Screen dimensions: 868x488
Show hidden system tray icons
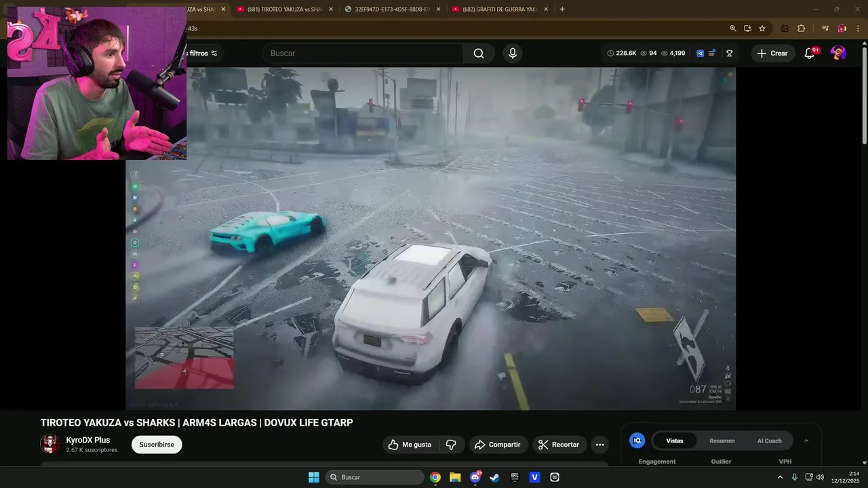coord(780,477)
